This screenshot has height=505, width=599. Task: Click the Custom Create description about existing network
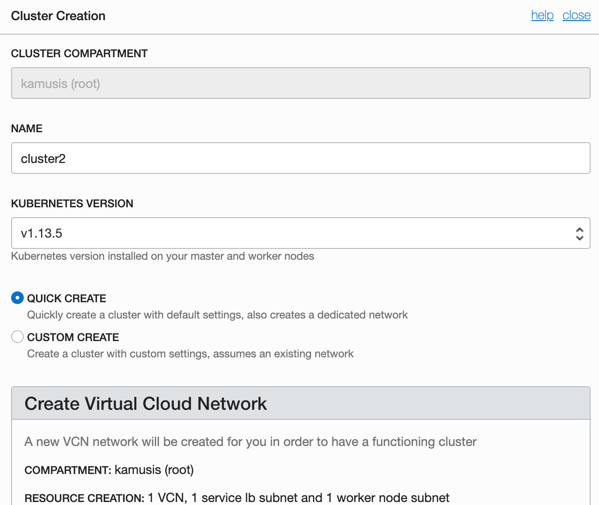pyautogui.click(x=190, y=354)
